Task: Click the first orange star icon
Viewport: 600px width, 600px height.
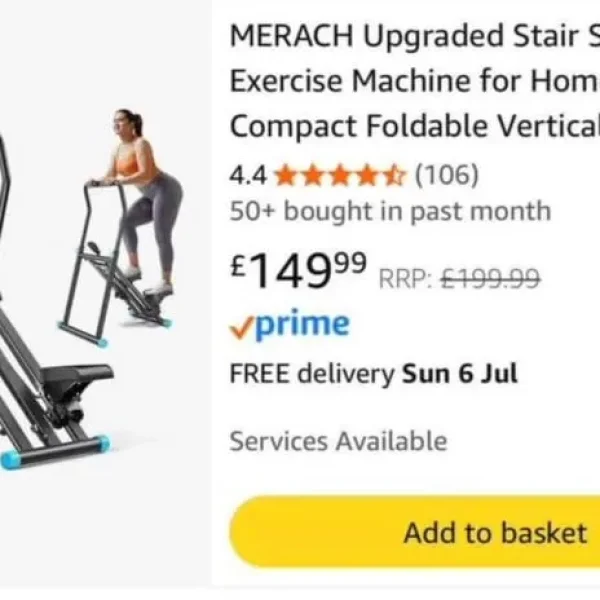Action: [286, 176]
